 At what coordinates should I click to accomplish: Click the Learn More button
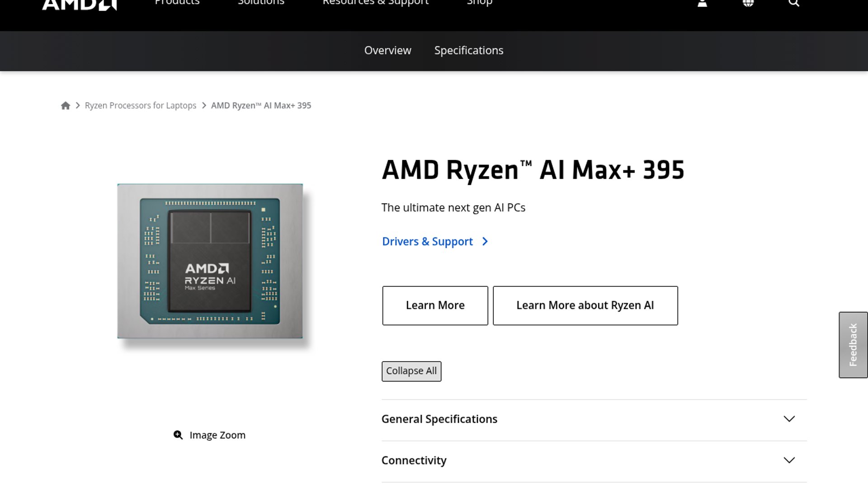click(x=435, y=305)
